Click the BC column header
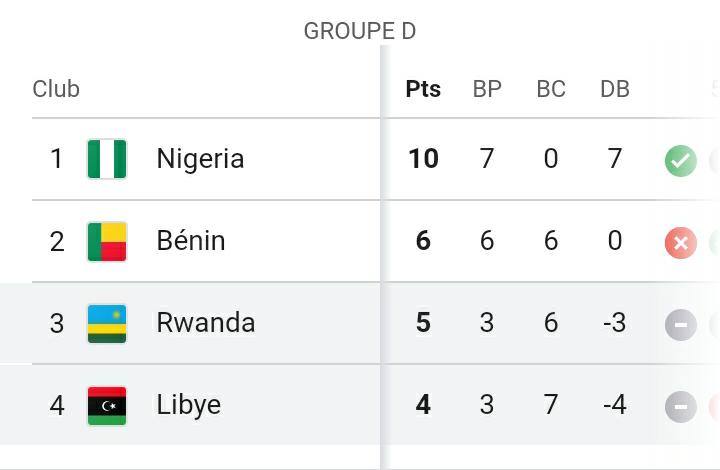The width and height of the screenshot is (720, 470). tap(551, 89)
